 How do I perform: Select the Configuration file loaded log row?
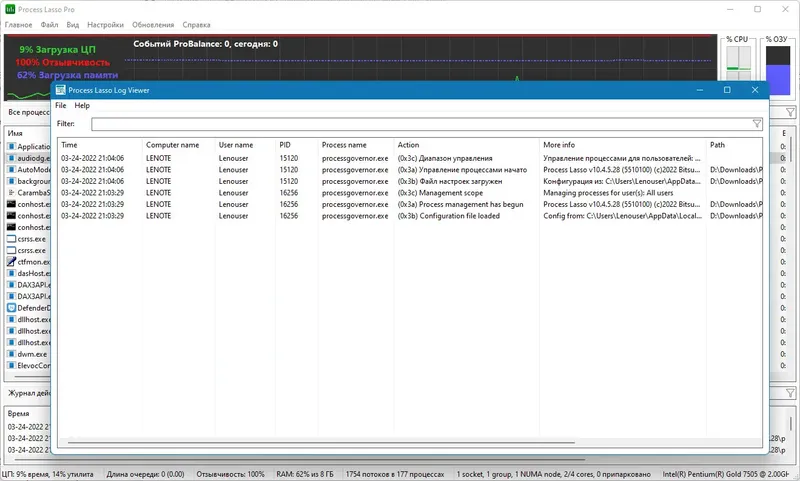pyautogui.click(x=410, y=216)
